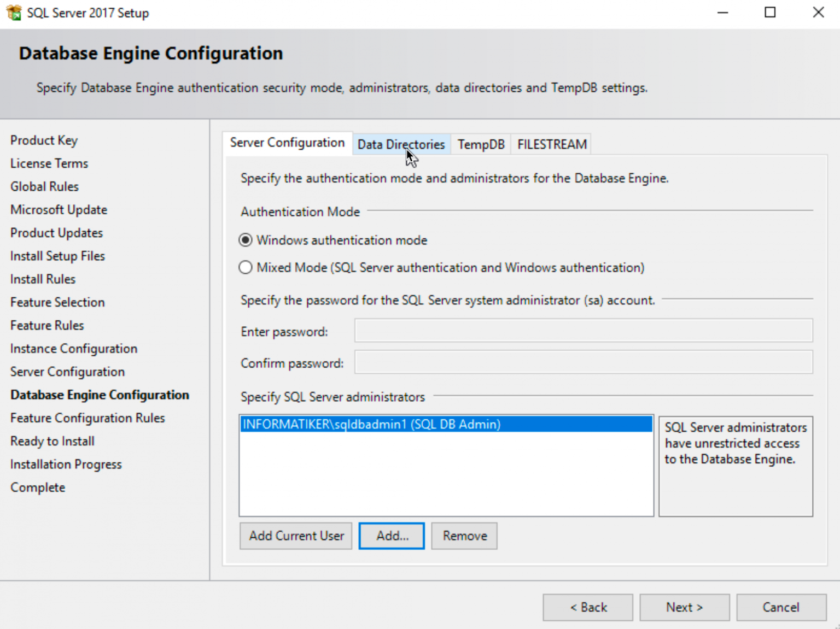Image resolution: width=840 pixels, height=629 pixels.
Task: Open the Product Key step
Action: [x=44, y=140]
